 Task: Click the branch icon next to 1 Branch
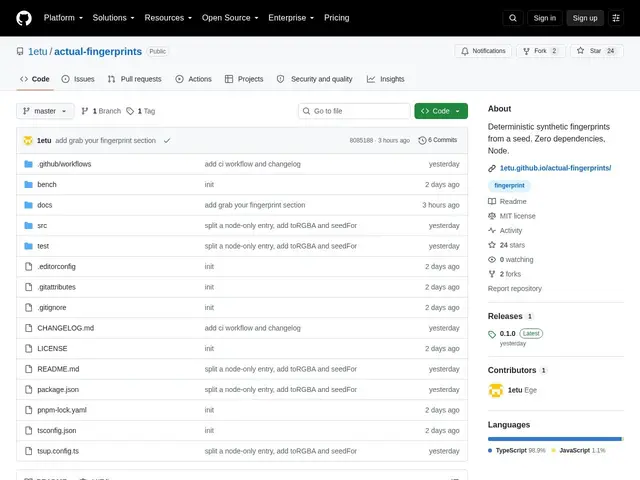tap(84, 111)
